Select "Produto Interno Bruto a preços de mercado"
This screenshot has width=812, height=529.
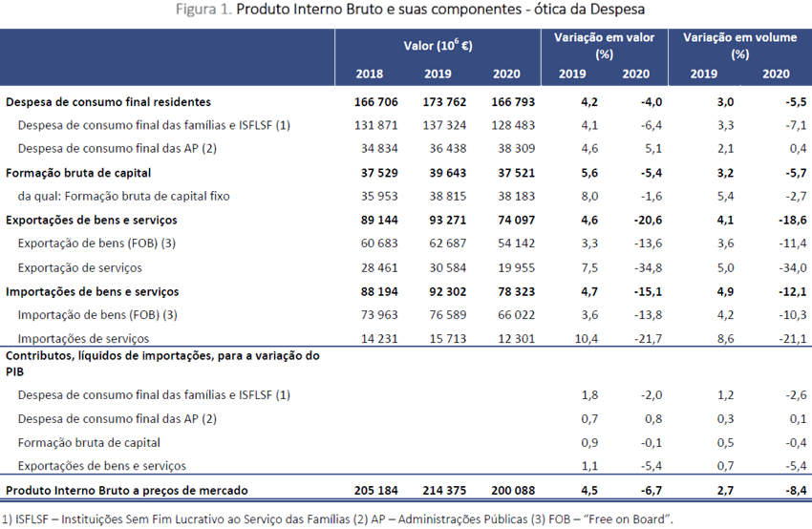[127, 491]
